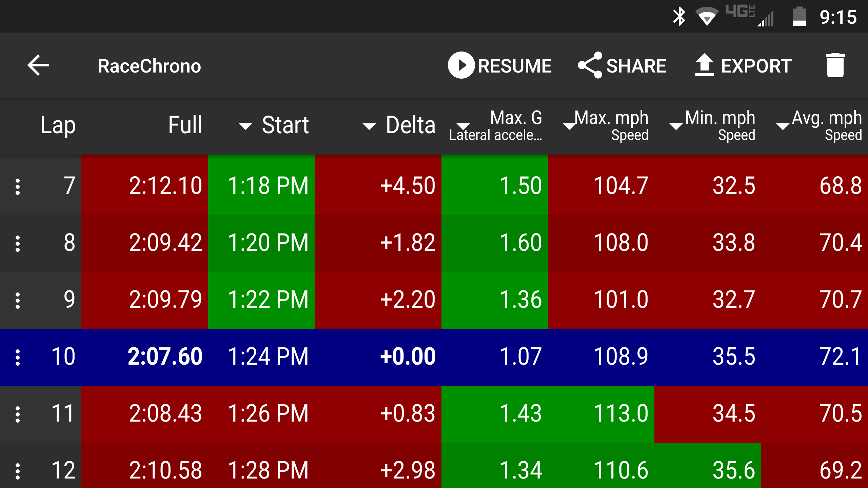This screenshot has width=868, height=488.
Task: Select lap 11 time 2:08.43
Action: pos(165,414)
